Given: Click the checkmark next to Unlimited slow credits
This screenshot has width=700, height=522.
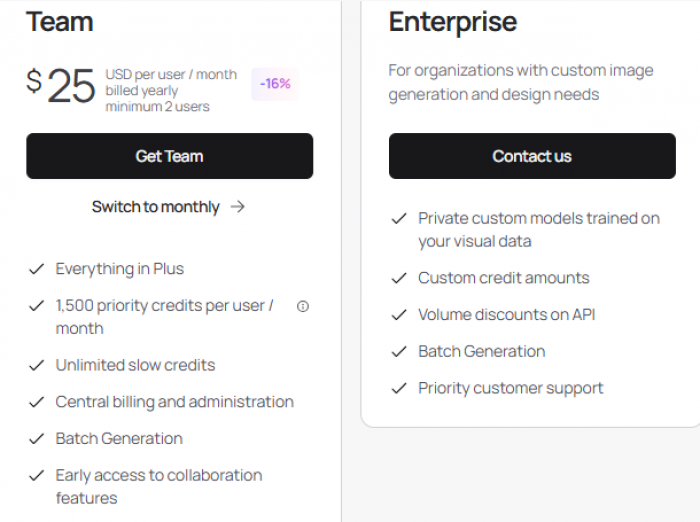Looking at the screenshot, I should coord(36,366).
